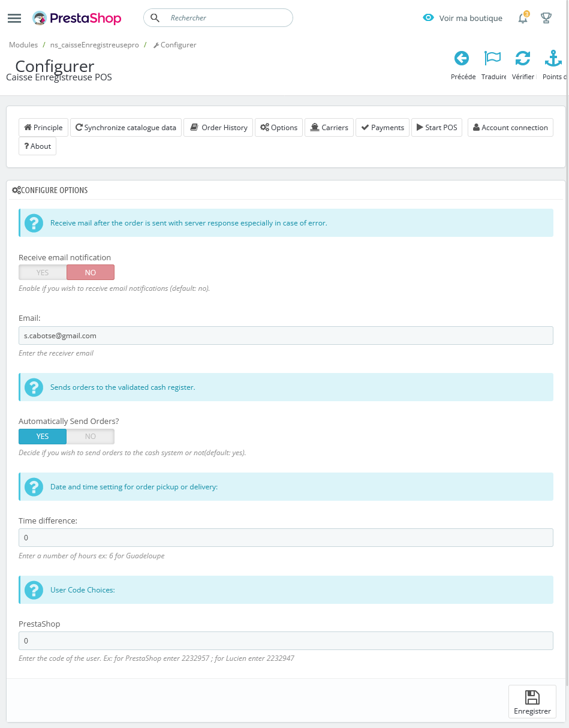Click the search magnifier icon

(x=155, y=18)
